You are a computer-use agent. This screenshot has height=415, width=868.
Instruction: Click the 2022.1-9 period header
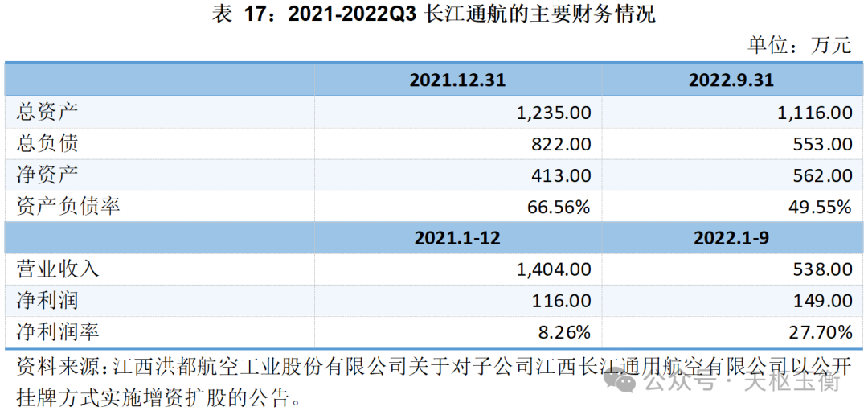tap(731, 238)
